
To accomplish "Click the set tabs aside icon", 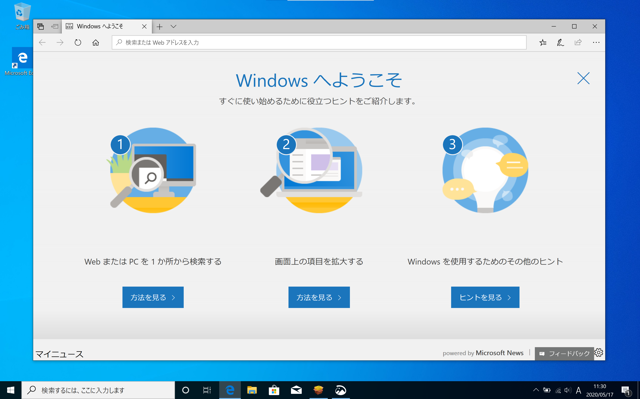I will coord(55,27).
